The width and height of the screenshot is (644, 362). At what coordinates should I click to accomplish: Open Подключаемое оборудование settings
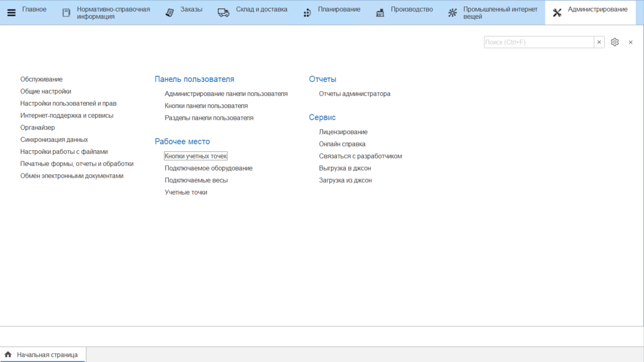208,168
